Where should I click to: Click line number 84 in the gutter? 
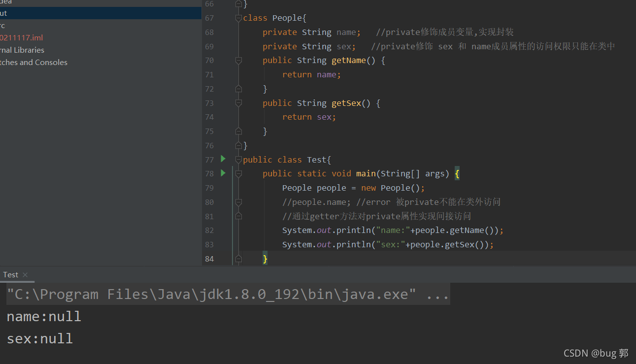click(x=209, y=259)
